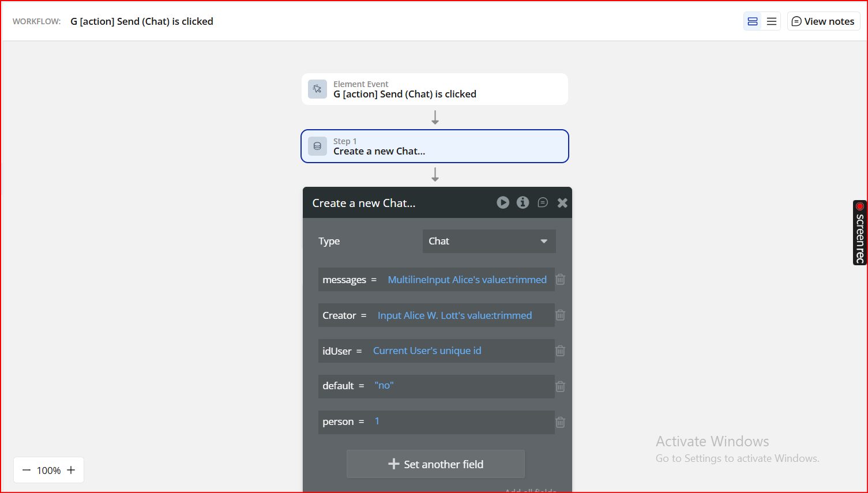The image size is (868, 493).
Task: Delete the messages field with trash icon
Action: (x=560, y=280)
